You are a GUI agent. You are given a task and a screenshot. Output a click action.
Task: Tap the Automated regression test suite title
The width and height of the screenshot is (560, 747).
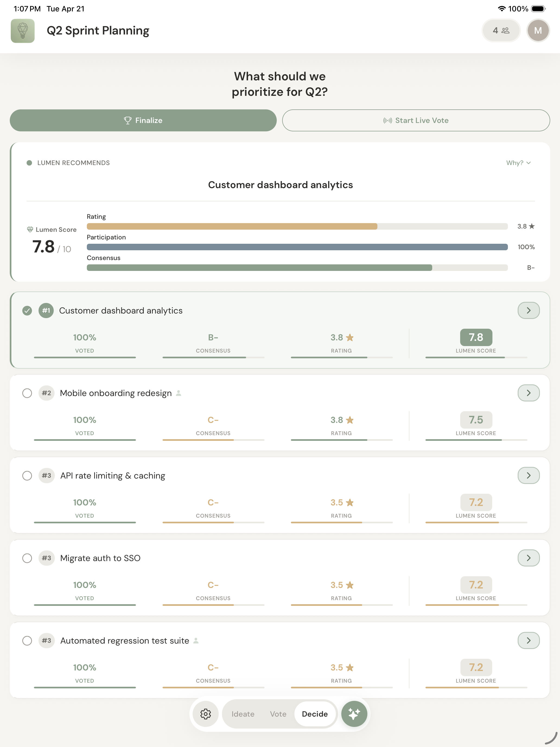pyautogui.click(x=125, y=641)
